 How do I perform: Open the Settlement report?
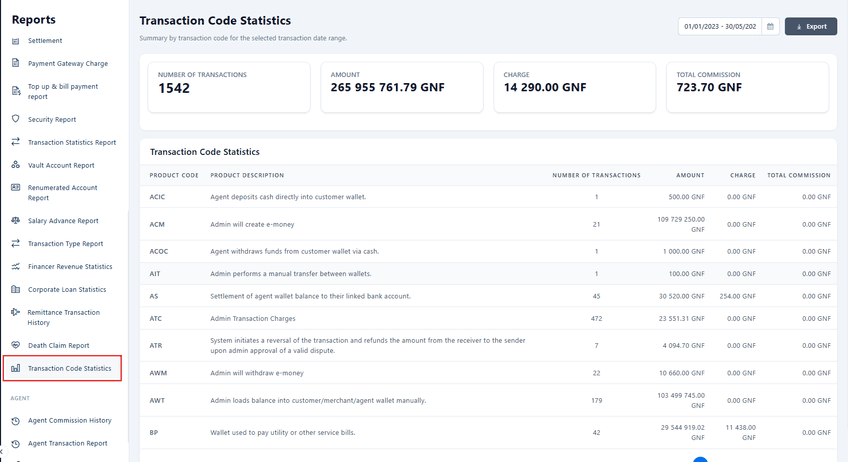45,41
